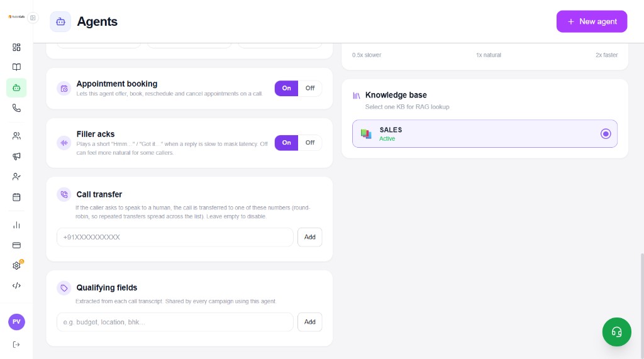Click the Knowledge base library icon
Viewport: 644px width, 359px height.
pos(357,96)
